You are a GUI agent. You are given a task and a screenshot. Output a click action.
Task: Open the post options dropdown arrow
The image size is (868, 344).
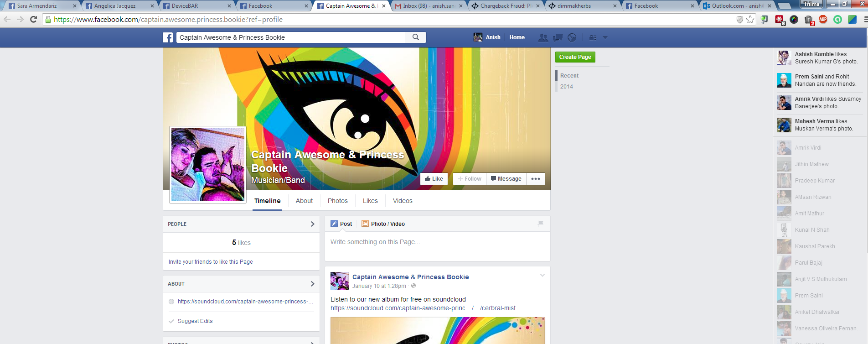(x=542, y=275)
